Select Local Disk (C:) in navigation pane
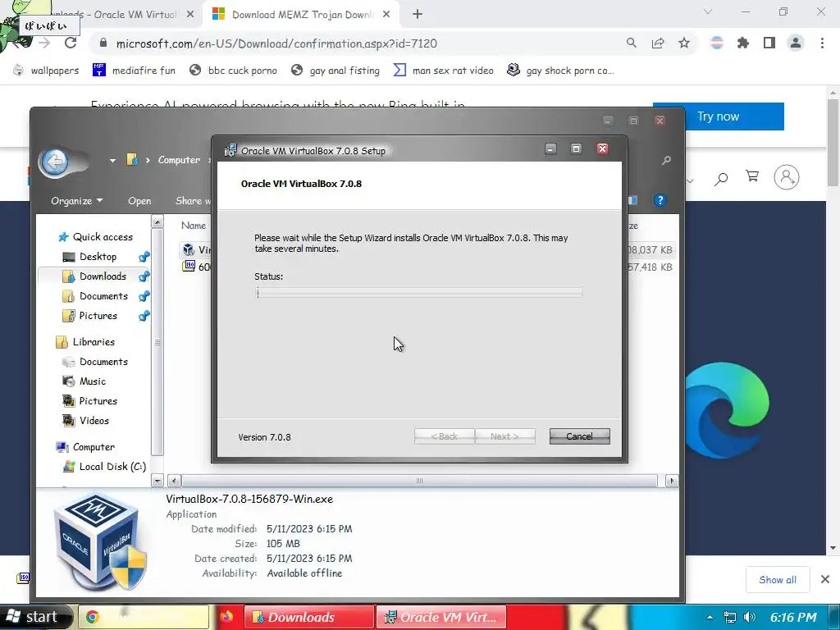This screenshot has height=630, width=840. click(104, 467)
